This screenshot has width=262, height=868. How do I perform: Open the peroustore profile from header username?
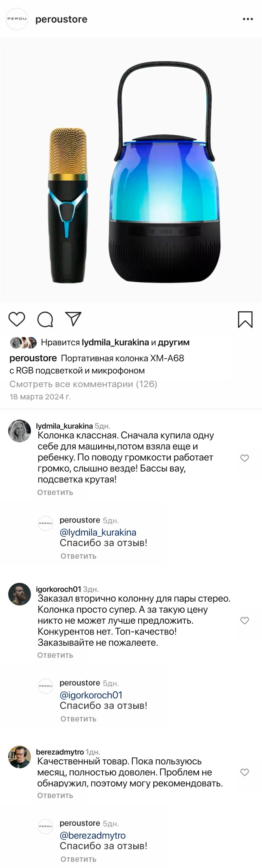point(61,19)
